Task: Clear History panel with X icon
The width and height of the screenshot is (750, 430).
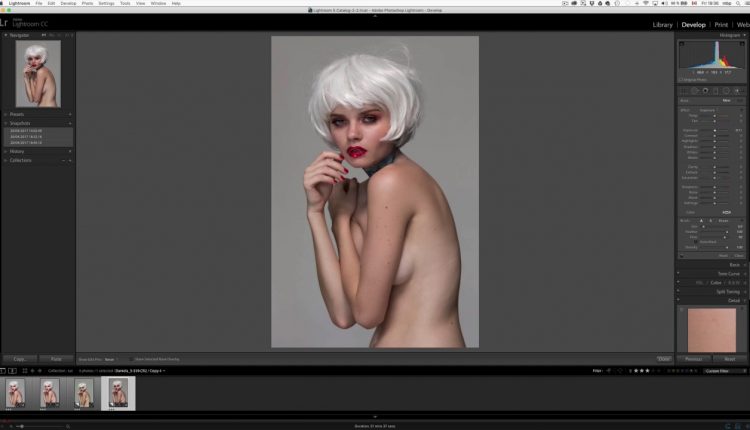Action: (x=70, y=151)
